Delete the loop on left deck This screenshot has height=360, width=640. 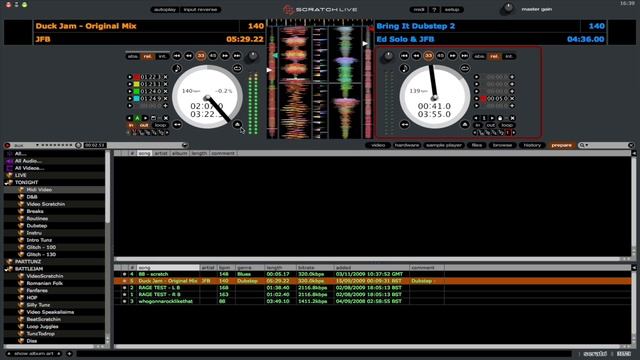(166, 118)
